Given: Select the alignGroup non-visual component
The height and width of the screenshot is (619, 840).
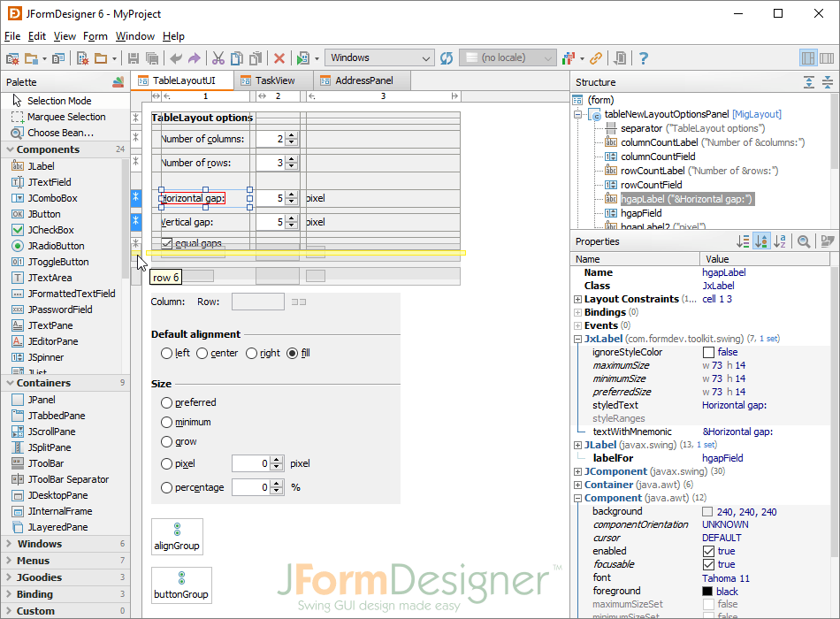Looking at the screenshot, I should tap(177, 537).
